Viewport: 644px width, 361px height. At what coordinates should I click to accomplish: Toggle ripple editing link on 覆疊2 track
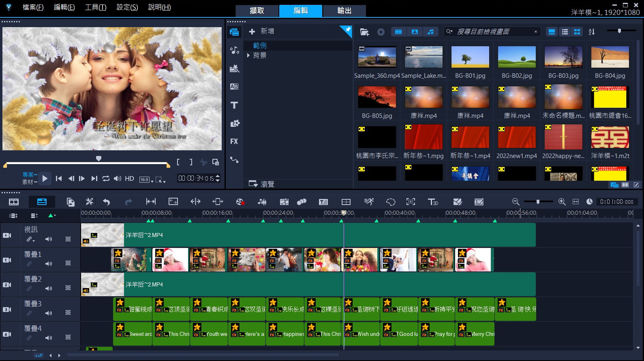[x=29, y=288]
